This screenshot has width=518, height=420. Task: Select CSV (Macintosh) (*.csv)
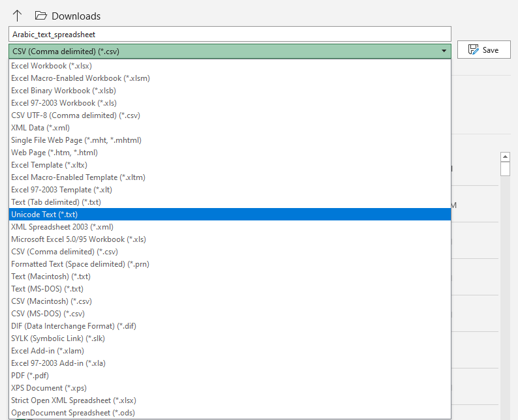tap(230, 301)
